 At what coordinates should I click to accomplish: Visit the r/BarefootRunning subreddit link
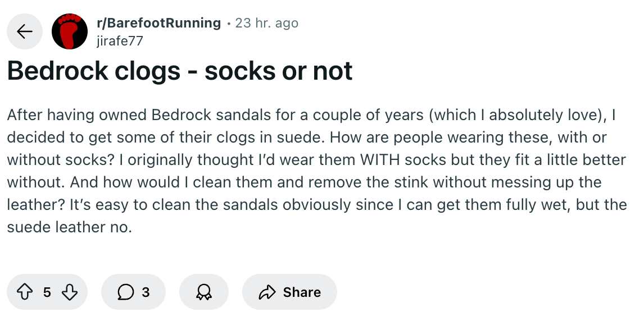(x=158, y=23)
